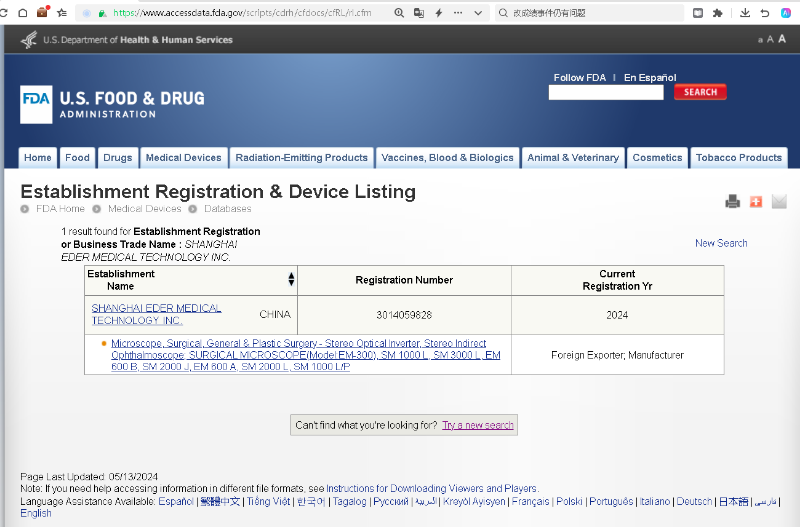Click the browser search box magnifier icon

(x=503, y=13)
